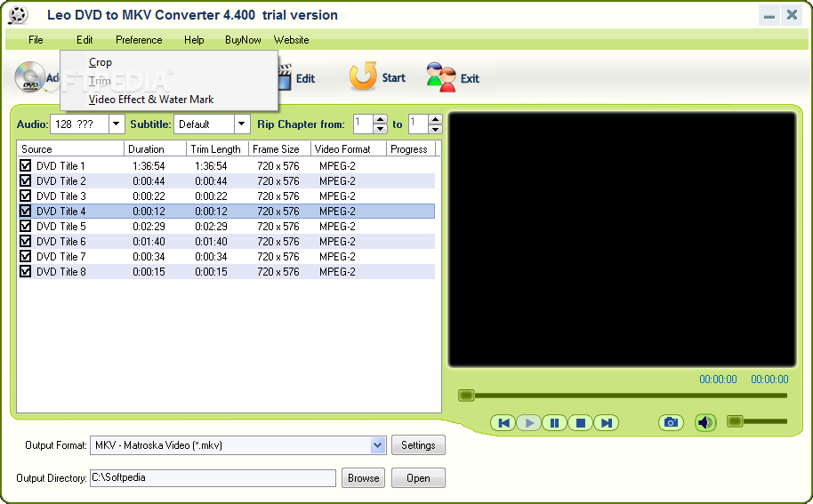Pause the preview playback

point(554,423)
